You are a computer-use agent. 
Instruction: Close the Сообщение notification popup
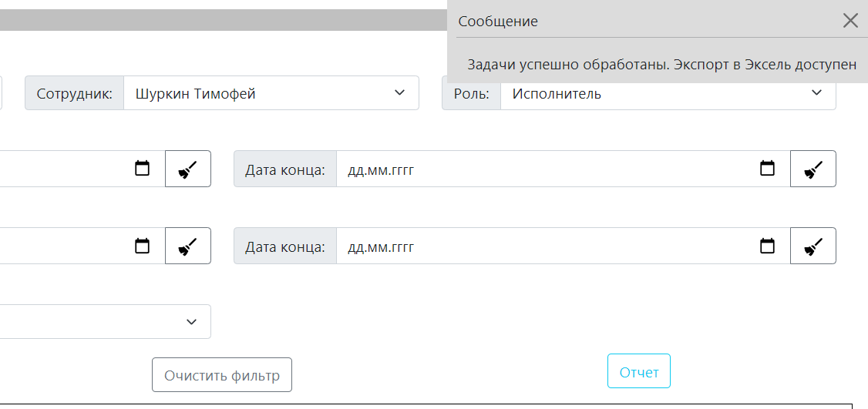pos(850,21)
